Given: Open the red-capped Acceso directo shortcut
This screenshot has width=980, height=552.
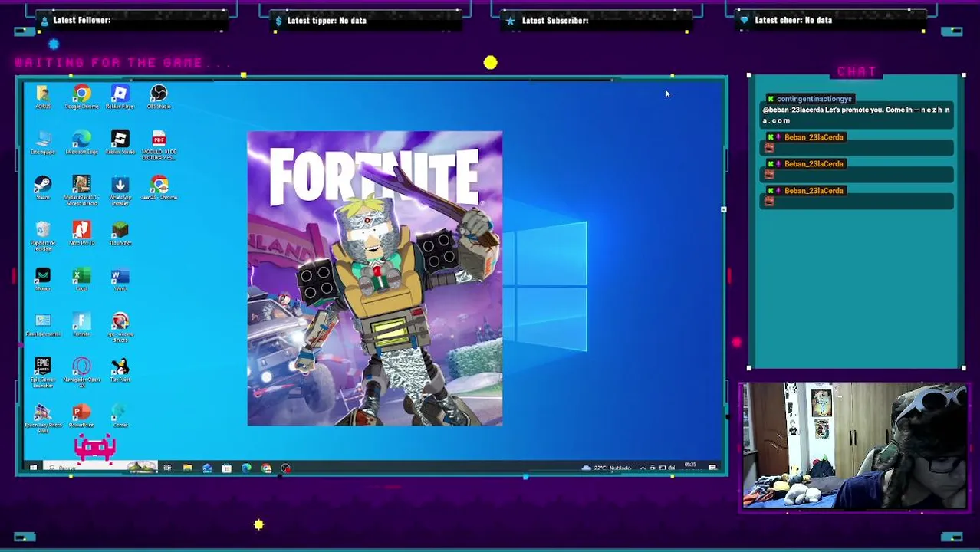Looking at the screenshot, I should click(120, 327).
